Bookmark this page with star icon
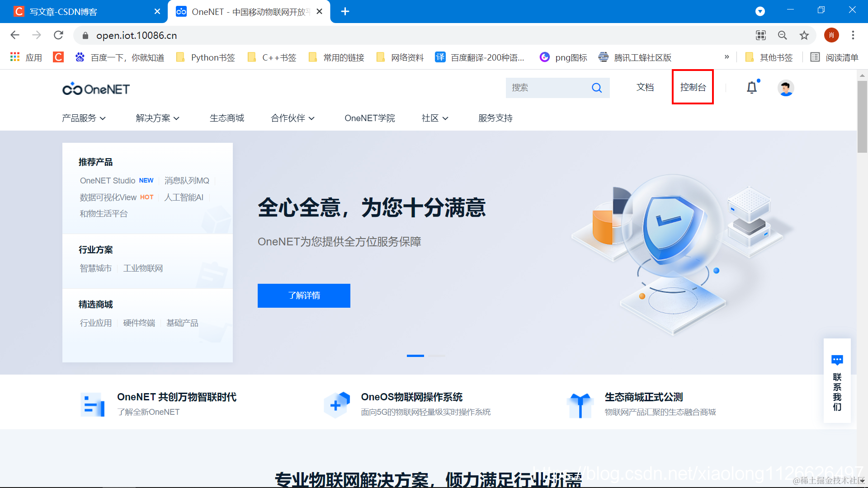 click(x=804, y=35)
